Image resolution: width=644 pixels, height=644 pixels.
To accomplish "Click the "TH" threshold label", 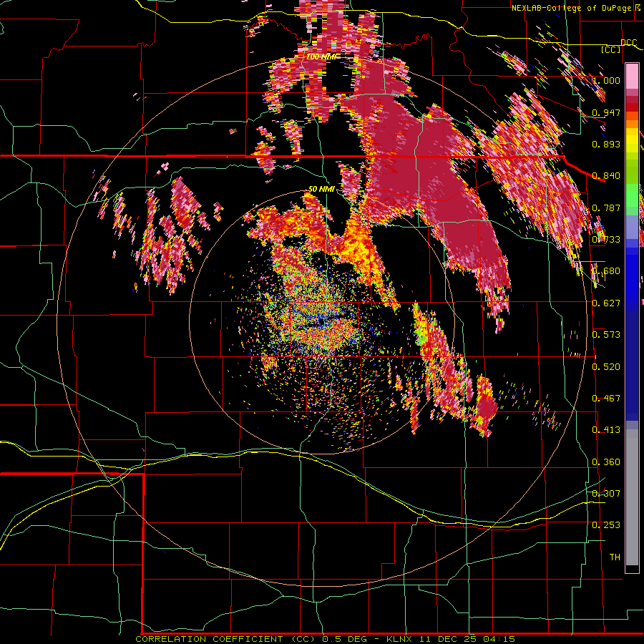I will tap(615, 557).
